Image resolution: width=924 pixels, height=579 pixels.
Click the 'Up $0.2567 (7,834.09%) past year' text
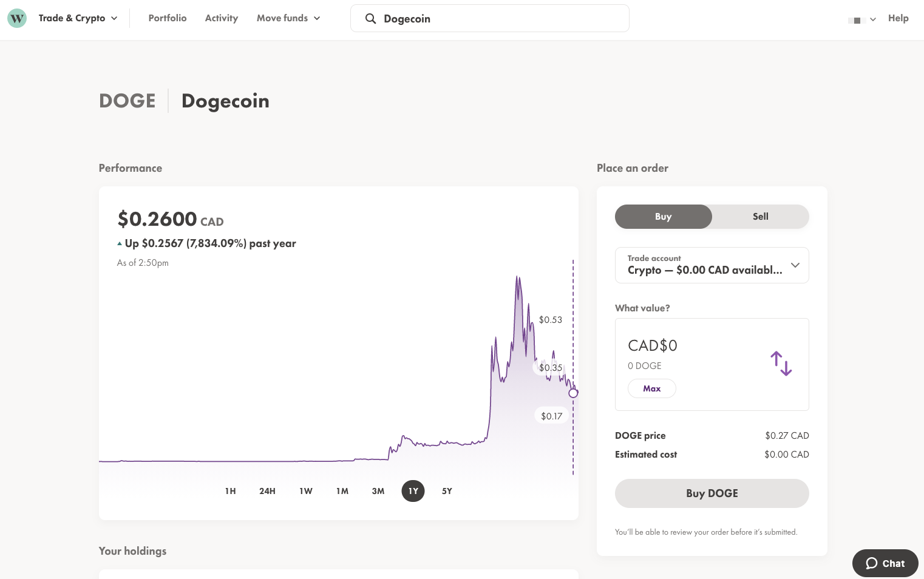pos(210,243)
